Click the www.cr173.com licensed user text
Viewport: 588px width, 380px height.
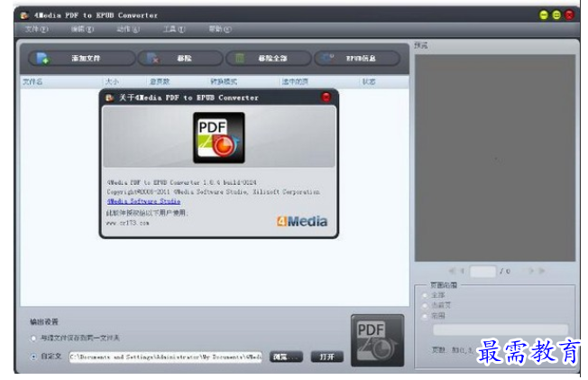(x=127, y=223)
